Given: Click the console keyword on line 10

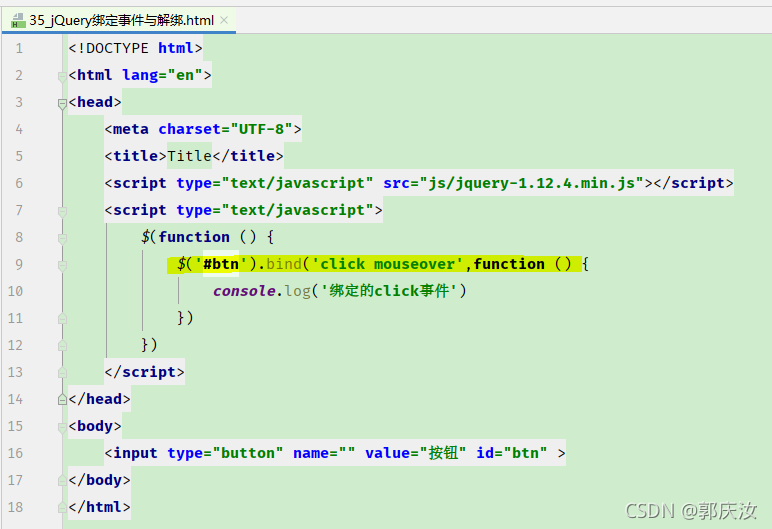Looking at the screenshot, I should [x=244, y=291].
